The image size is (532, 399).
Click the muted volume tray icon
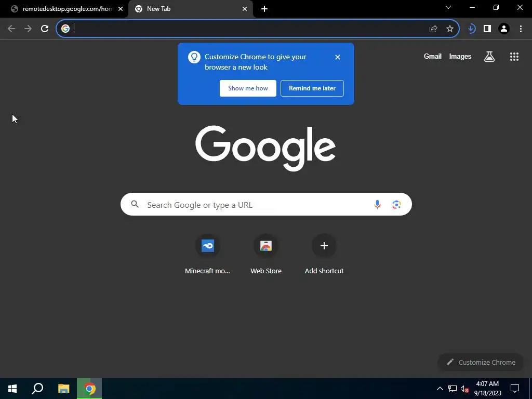click(464, 389)
